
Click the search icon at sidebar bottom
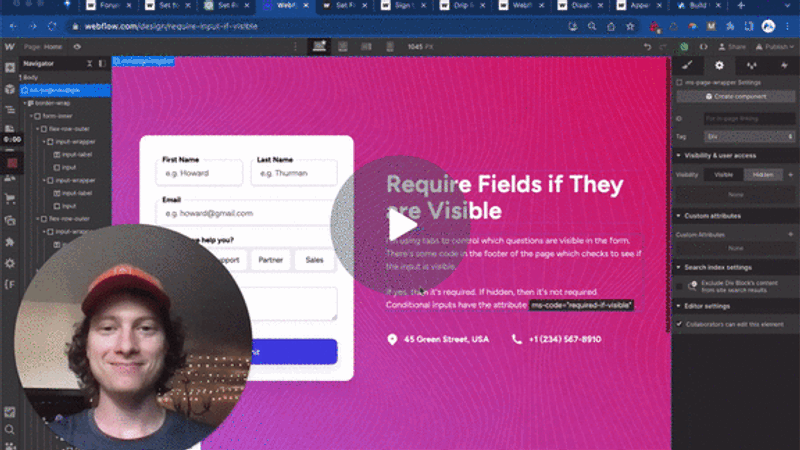point(10,430)
